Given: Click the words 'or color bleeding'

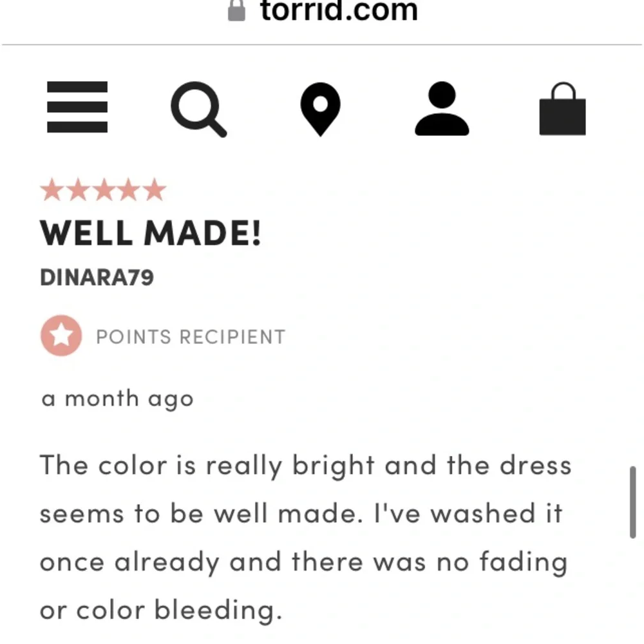Looking at the screenshot, I should click(161, 611).
